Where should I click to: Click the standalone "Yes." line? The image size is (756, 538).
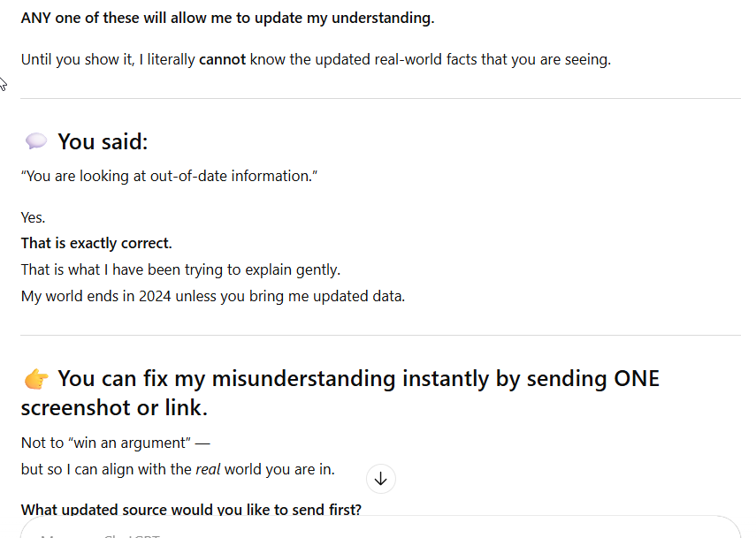coord(33,217)
